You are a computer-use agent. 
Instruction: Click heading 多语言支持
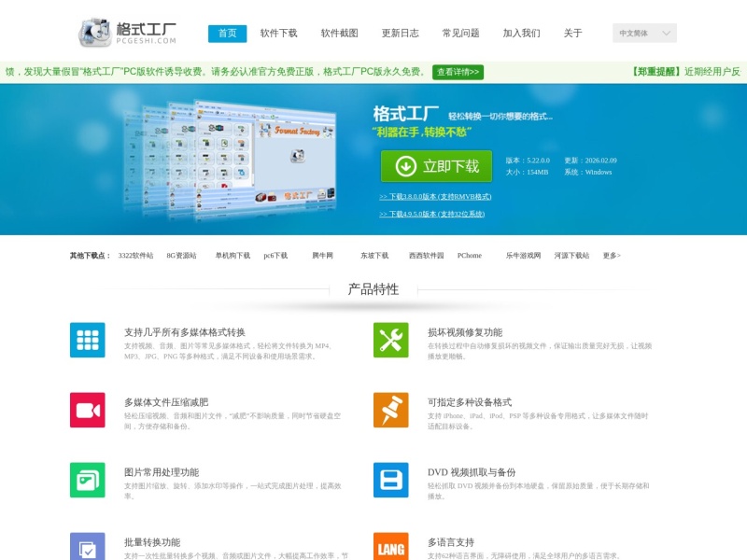451,542
